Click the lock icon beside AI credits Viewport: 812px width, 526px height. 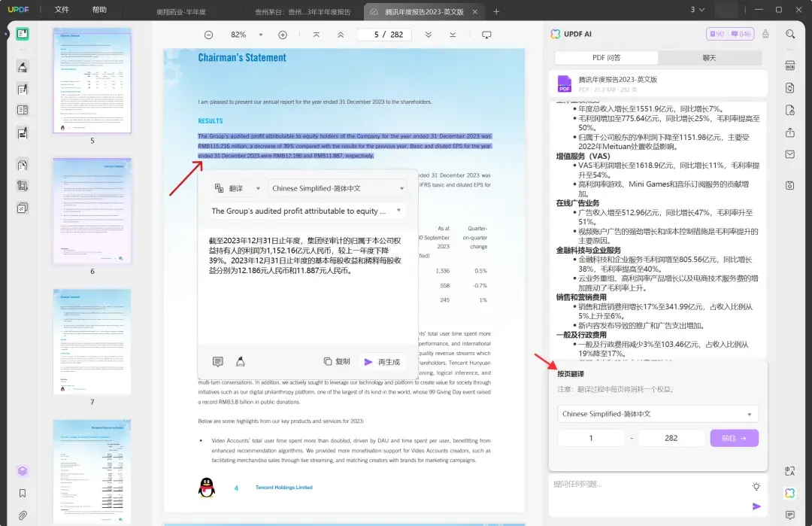[x=765, y=34]
